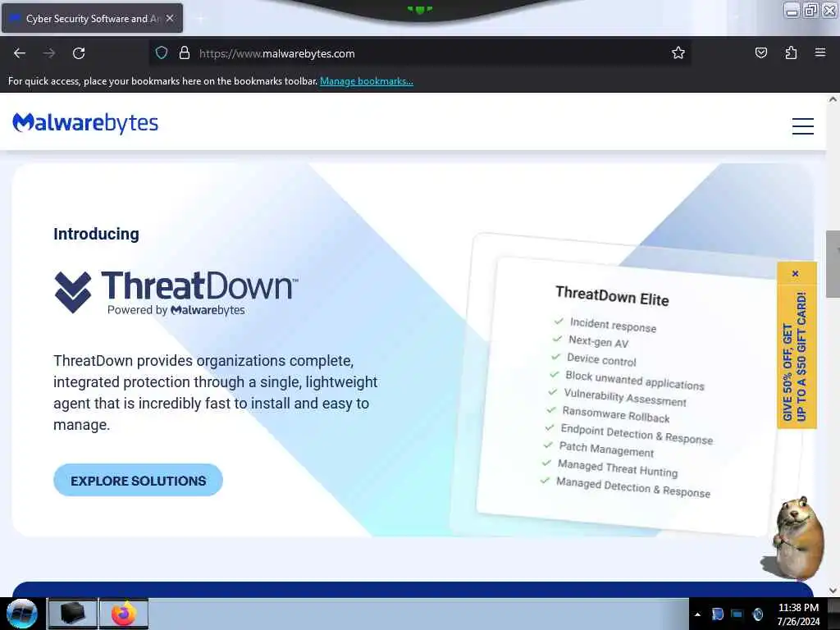Click the network monitor tray icon
This screenshot has width=840, height=630.
coord(737,614)
